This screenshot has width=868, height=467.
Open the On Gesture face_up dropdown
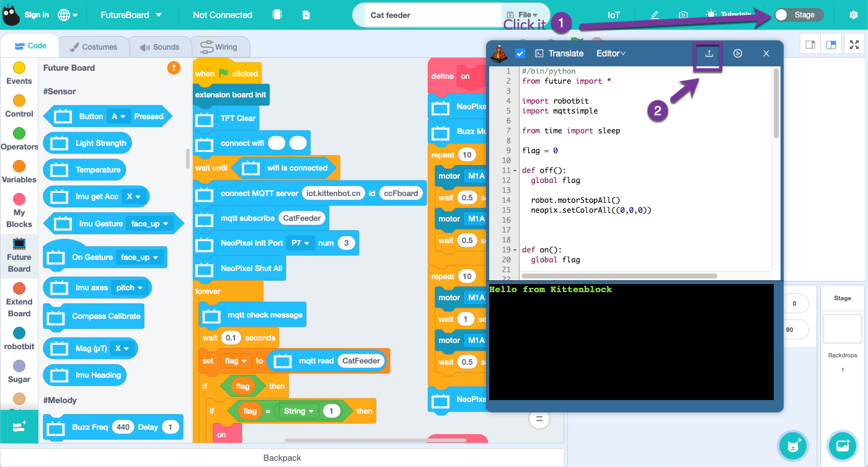tap(140, 257)
